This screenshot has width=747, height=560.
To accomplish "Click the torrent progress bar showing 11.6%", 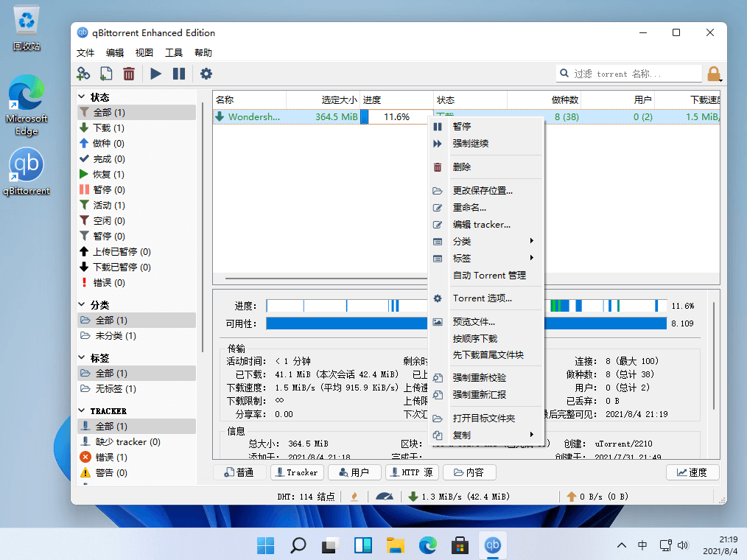I will tap(396, 116).
